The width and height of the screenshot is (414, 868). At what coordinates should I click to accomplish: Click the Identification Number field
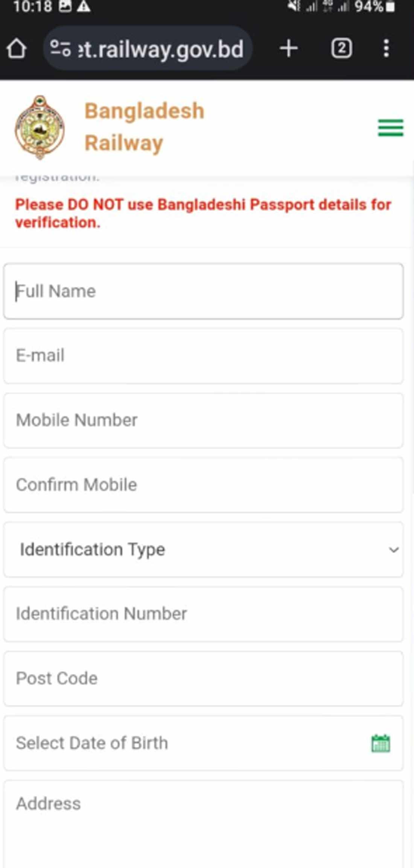tap(203, 614)
